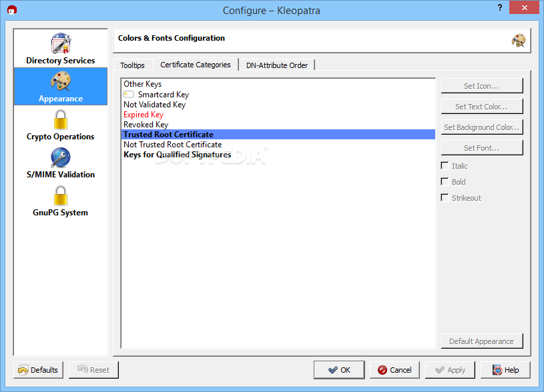544x392 pixels.
Task: Click the Set Icon button
Action: point(482,85)
